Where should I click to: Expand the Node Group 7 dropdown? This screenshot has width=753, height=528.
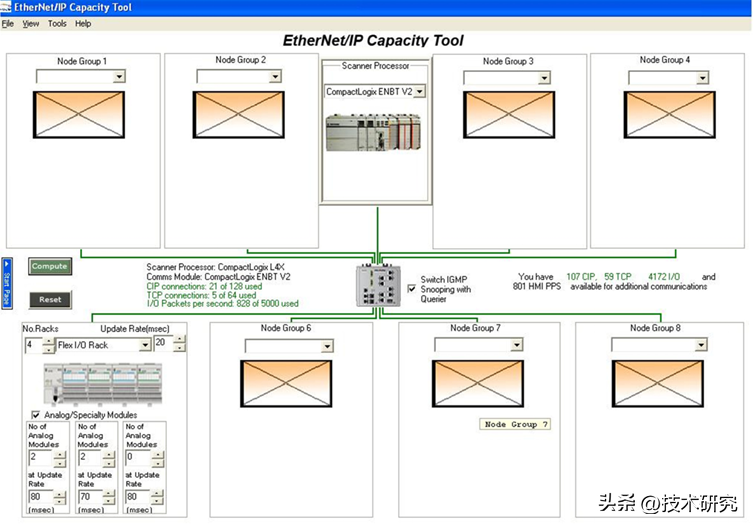516,345
